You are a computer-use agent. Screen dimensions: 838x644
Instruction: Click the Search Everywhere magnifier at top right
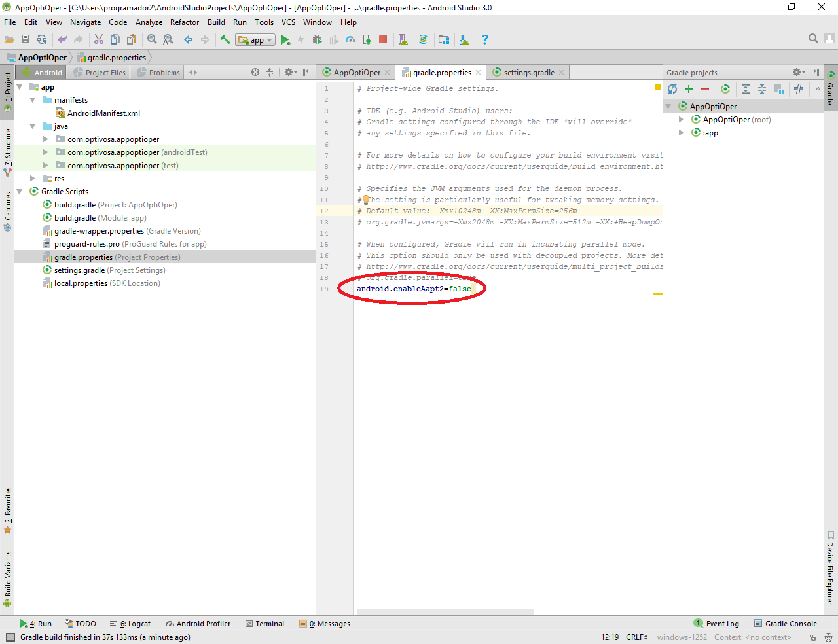coord(813,39)
